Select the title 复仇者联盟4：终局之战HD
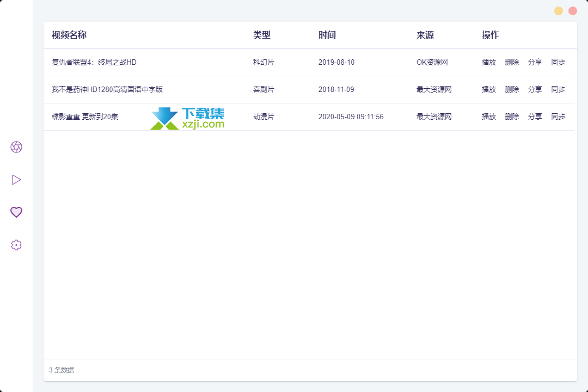This screenshot has height=392, width=588. click(94, 62)
